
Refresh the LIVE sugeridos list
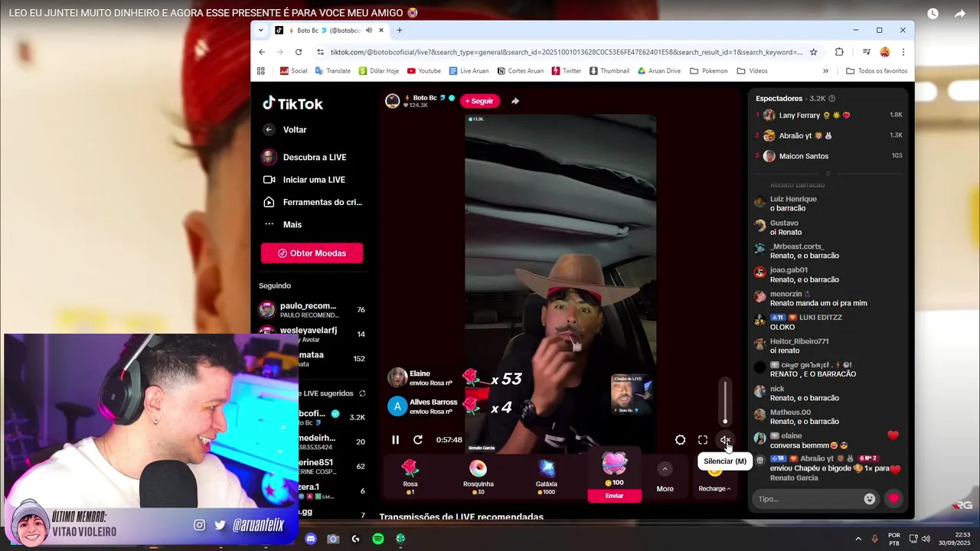click(x=362, y=393)
